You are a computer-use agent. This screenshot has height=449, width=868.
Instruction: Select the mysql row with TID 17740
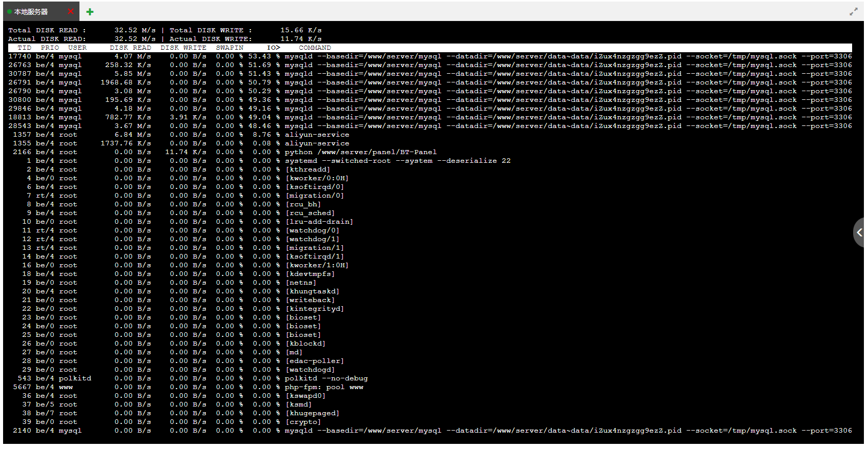430,56
